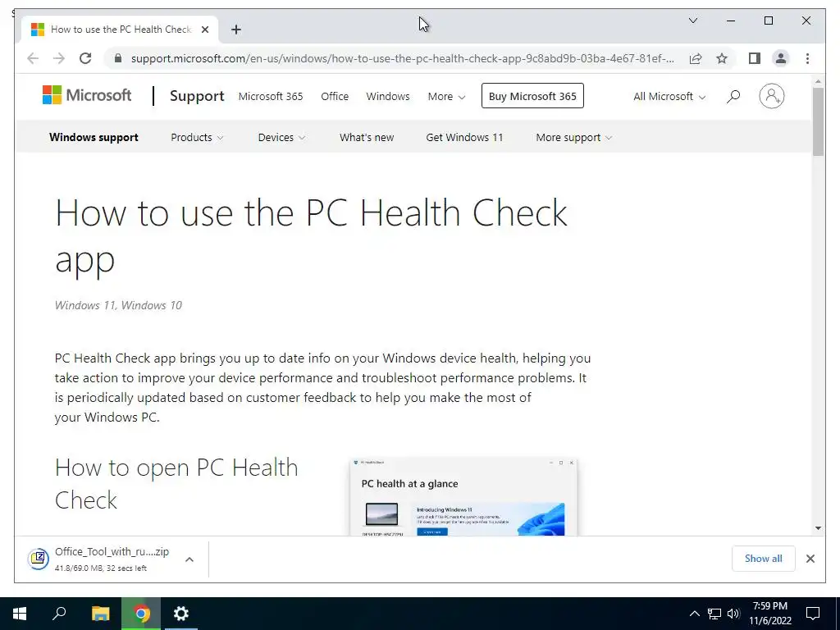
Task: Click the Chrome taskbar icon
Action: click(x=141, y=614)
